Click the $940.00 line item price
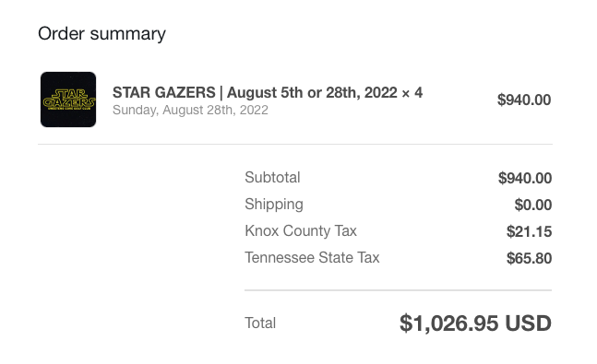 coord(524,100)
